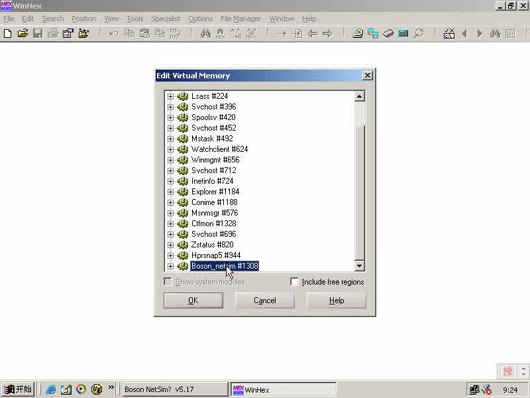Expand the Mstask #492 process node

pyautogui.click(x=171, y=139)
